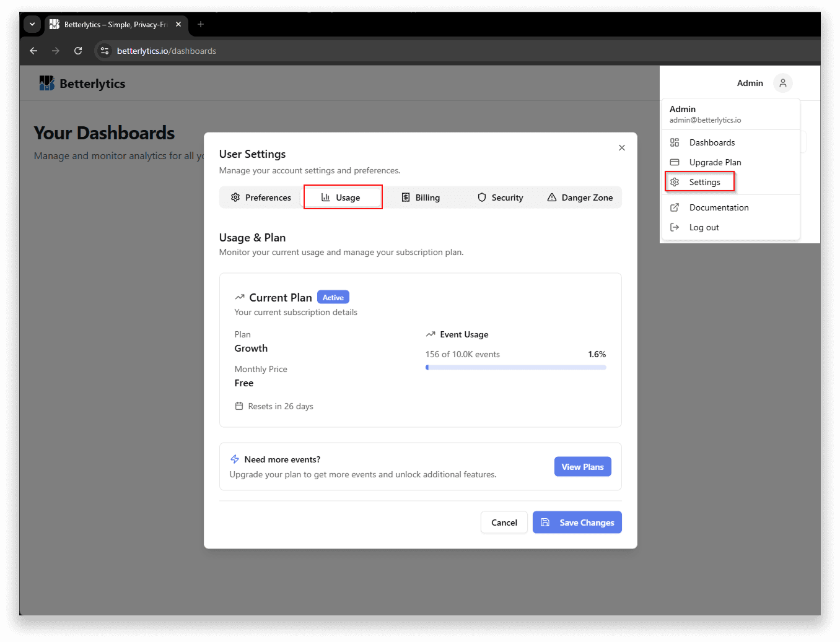Go to the Security tab
Image resolution: width=840 pixels, height=642 pixels.
click(x=501, y=197)
